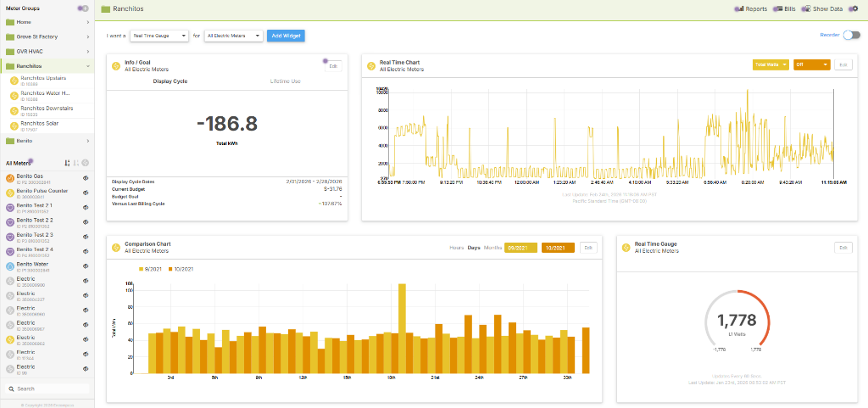Click the 9/2021 legend swatch
The image size is (868, 408).
tap(142, 269)
